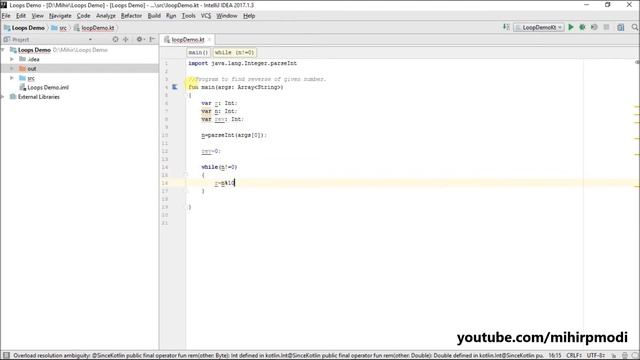Screen dimensions: 640x360
Task: Start debugging with the Debug icon
Action: (582, 27)
